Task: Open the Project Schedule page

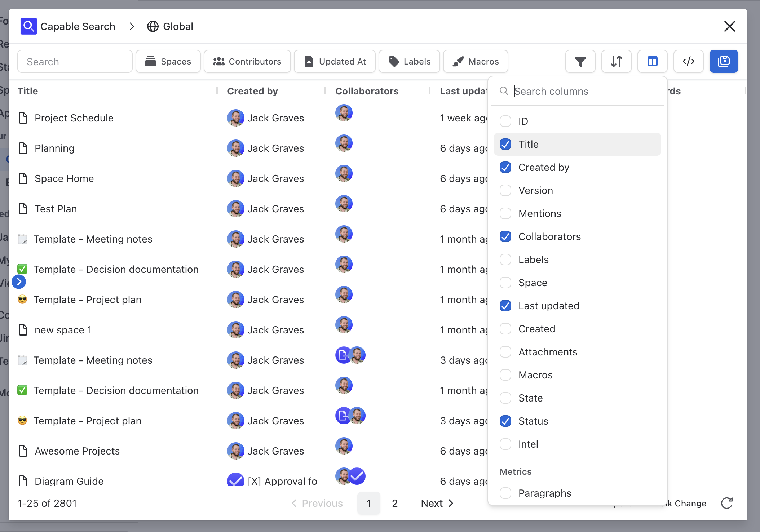Action: 74,118
